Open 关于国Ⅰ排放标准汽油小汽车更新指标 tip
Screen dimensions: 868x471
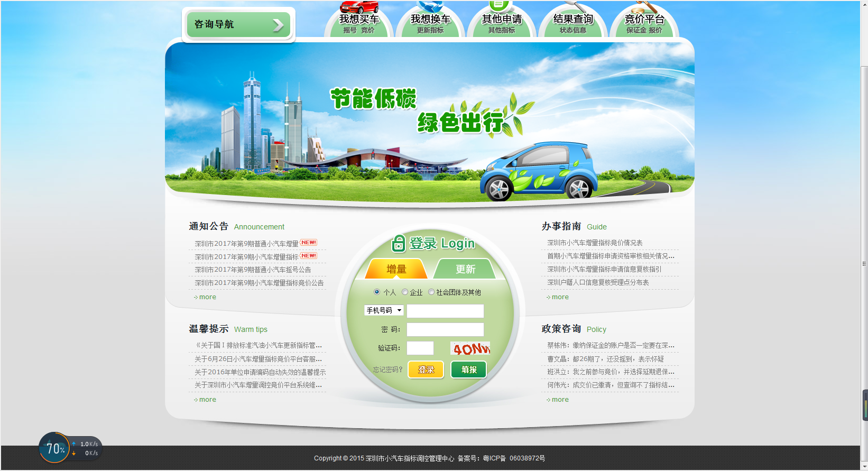pyautogui.click(x=258, y=345)
